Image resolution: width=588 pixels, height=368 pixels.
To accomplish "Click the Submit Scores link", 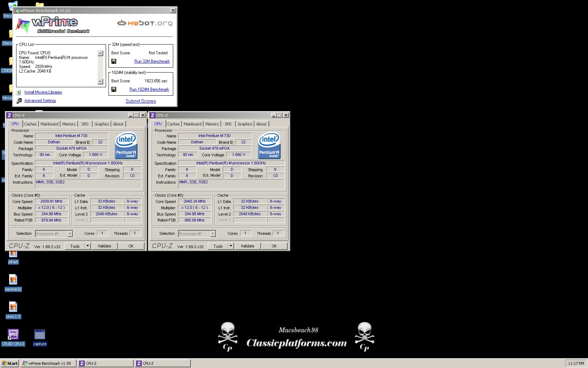I will 141,101.
